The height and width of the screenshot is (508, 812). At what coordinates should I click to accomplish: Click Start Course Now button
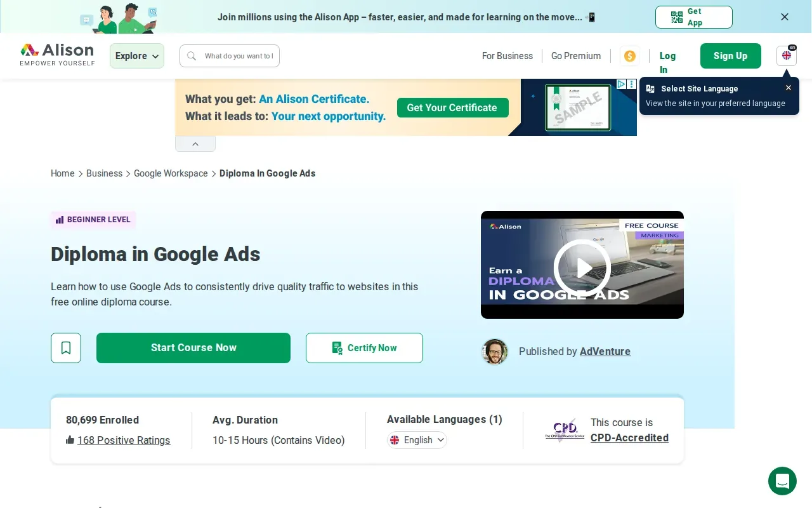(193, 348)
